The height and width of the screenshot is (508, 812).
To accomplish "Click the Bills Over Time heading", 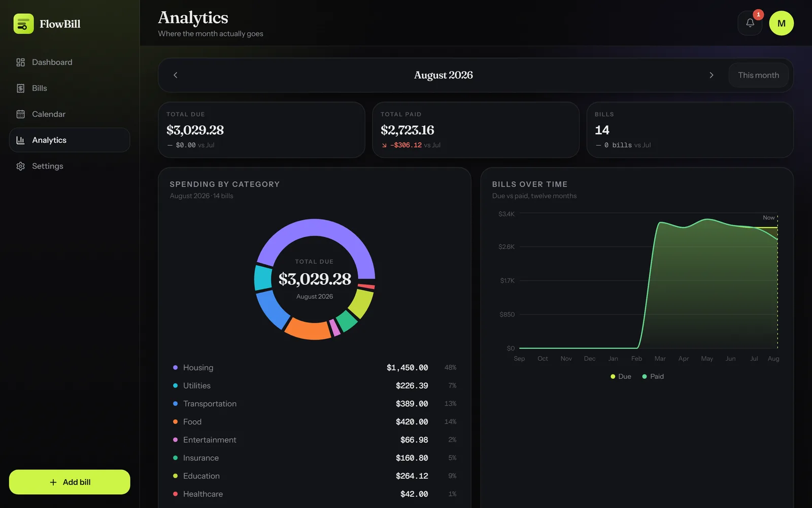I will (529, 184).
